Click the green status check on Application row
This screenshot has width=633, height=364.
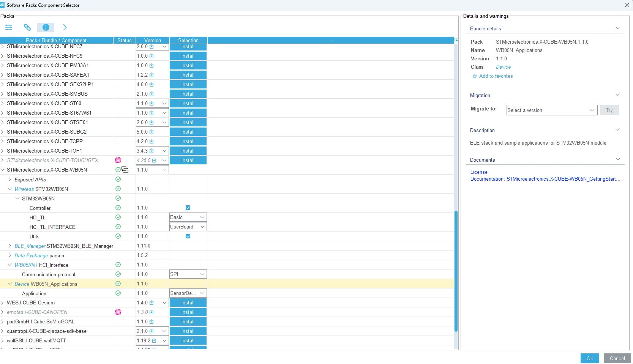point(118,293)
